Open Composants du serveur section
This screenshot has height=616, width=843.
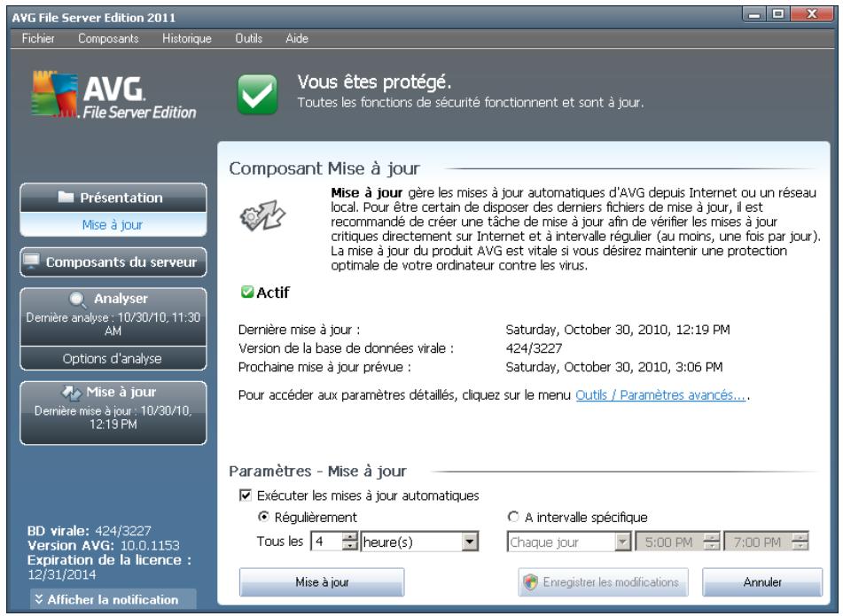pos(113,262)
